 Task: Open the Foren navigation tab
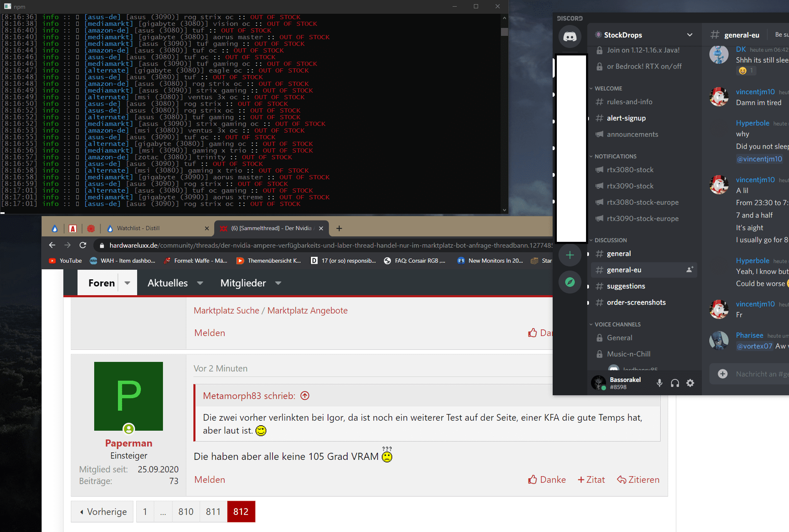101,283
